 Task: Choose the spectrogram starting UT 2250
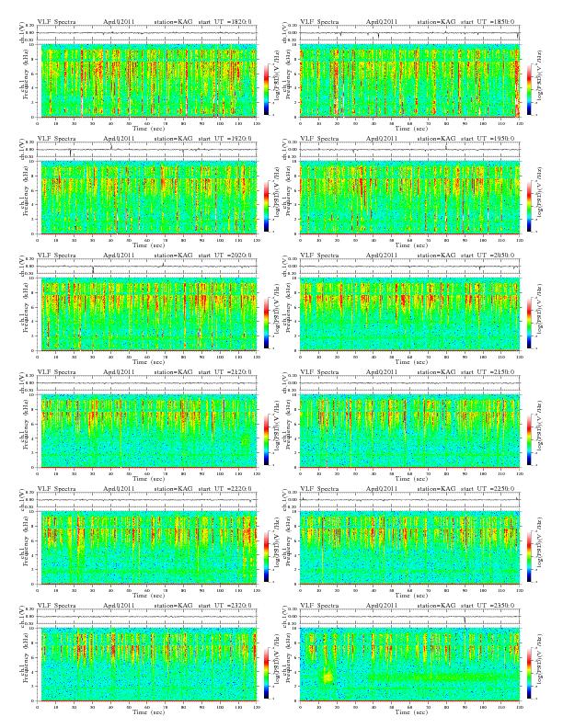pyautogui.click(x=409, y=548)
